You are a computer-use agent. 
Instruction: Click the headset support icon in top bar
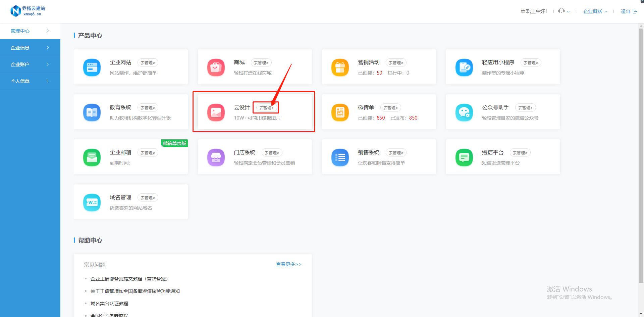point(561,10)
